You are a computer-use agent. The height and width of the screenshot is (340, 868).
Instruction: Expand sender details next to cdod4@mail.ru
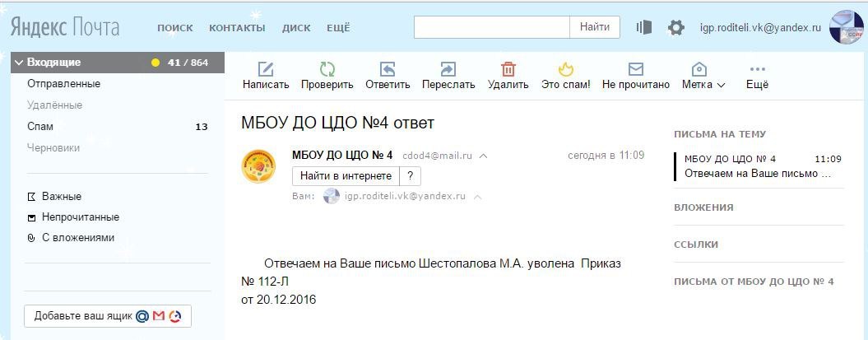pyautogui.click(x=484, y=156)
